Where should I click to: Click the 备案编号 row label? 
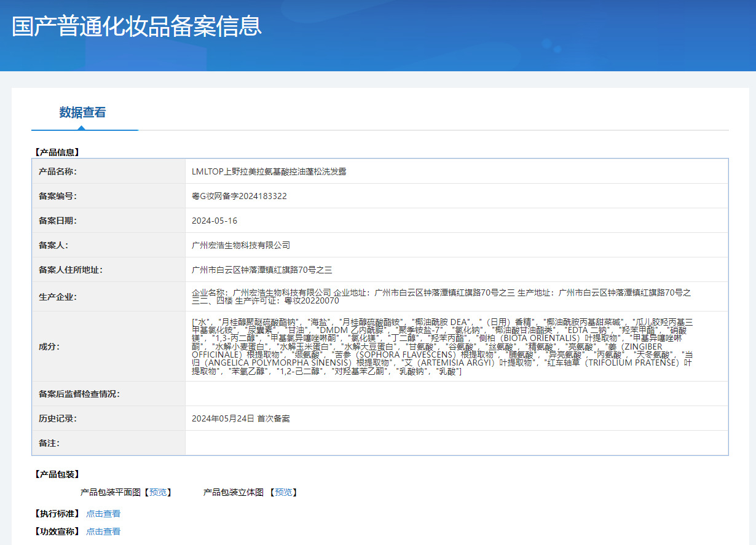(x=58, y=196)
